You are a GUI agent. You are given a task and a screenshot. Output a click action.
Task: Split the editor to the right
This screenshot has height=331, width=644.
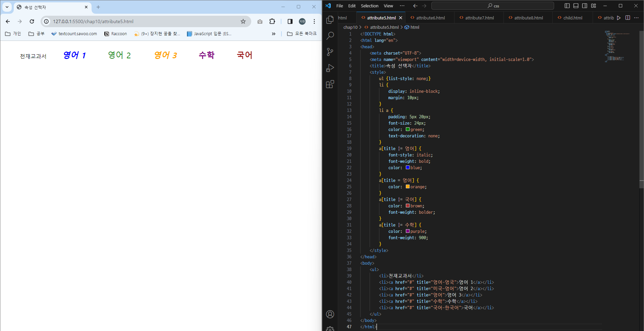[x=628, y=18]
